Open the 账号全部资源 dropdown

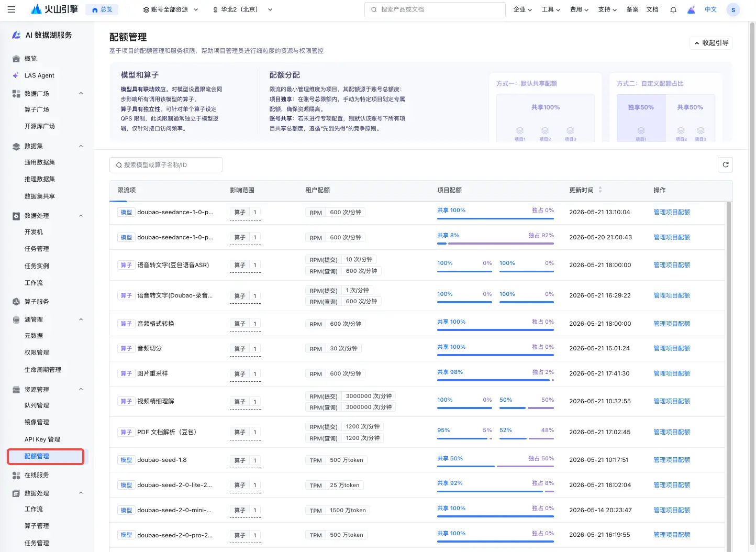tap(171, 9)
